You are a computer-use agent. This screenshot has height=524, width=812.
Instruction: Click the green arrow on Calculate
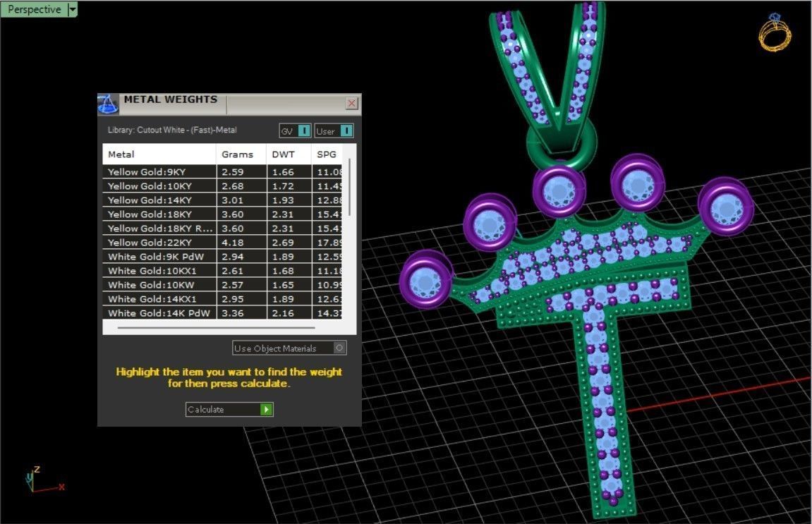[x=266, y=410]
